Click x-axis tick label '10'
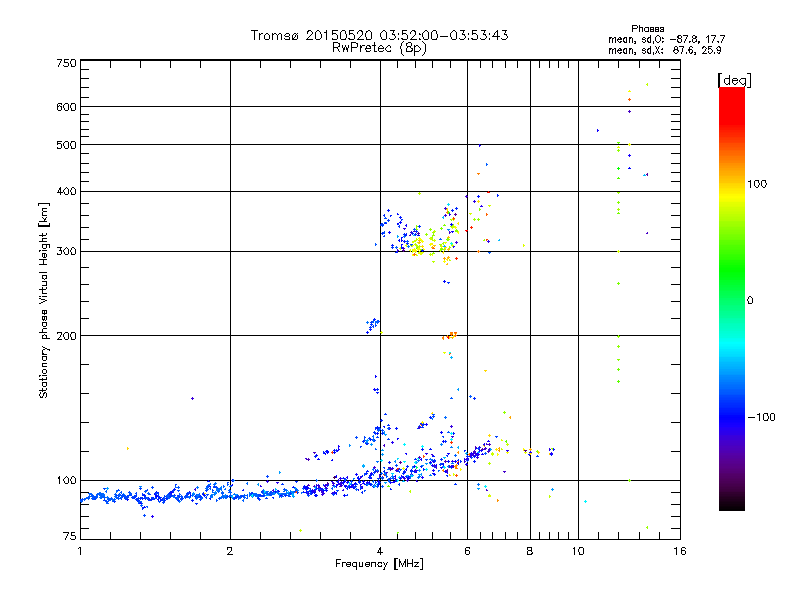 tap(578, 551)
